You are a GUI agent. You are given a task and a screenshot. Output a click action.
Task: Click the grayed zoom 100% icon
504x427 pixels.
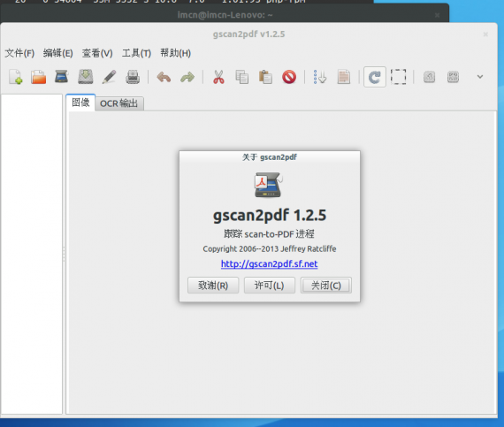click(430, 77)
